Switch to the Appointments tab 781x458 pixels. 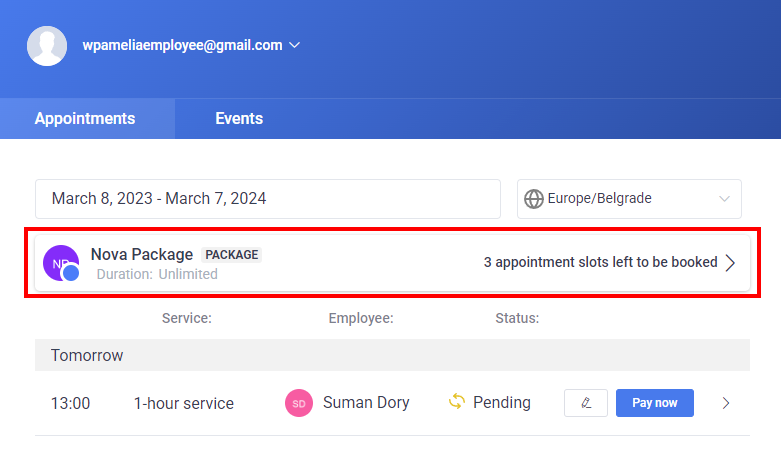click(85, 119)
